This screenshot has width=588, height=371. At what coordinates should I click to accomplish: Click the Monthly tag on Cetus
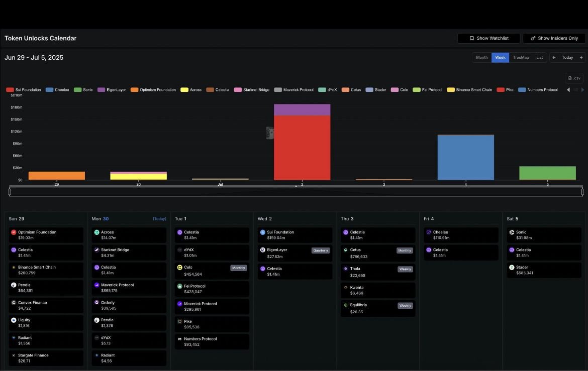[x=405, y=251]
